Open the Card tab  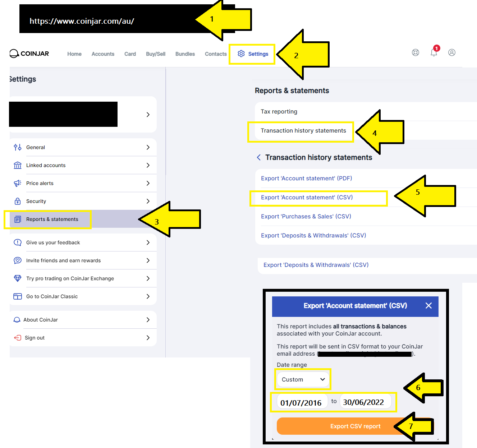[130, 54]
